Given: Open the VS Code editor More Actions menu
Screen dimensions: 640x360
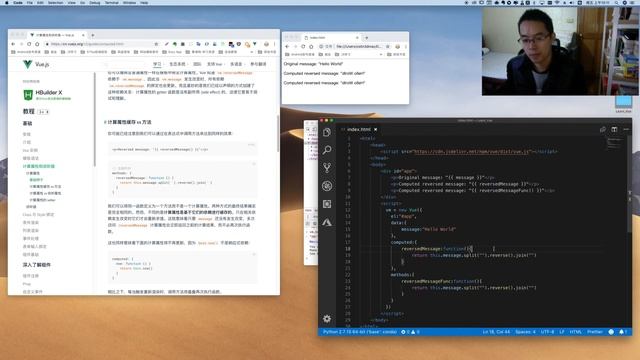Looking at the screenshot, I should (x=626, y=129).
